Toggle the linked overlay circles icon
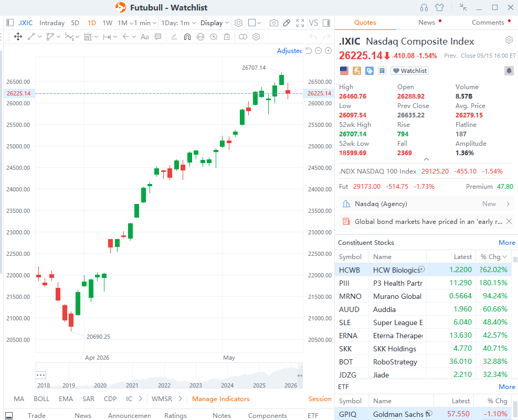The width and height of the screenshot is (518, 420). click(243, 37)
